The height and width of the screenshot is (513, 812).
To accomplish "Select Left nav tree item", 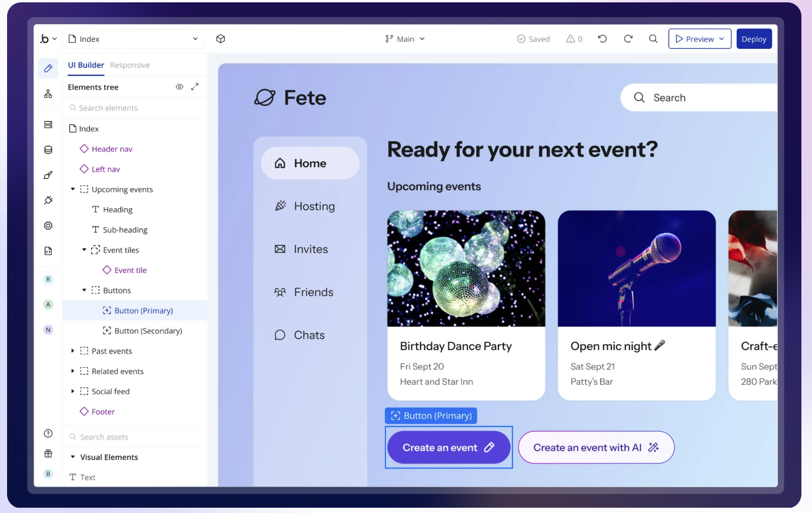I will point(100,169).
